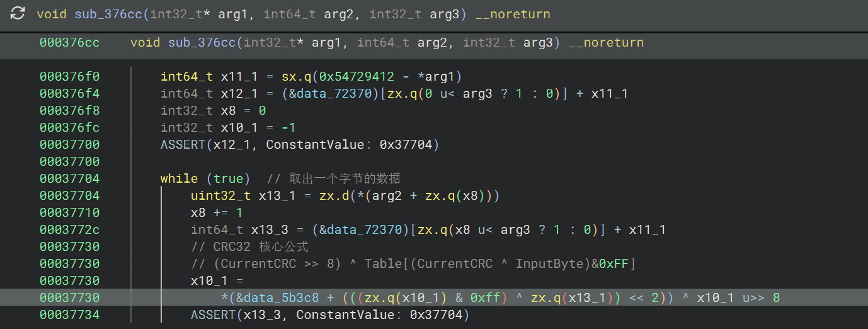Select the CurrentCRC >> 8 formula comment
Image resolution: width=868 pixels, height=329 pixels.
tap(413, 263)
